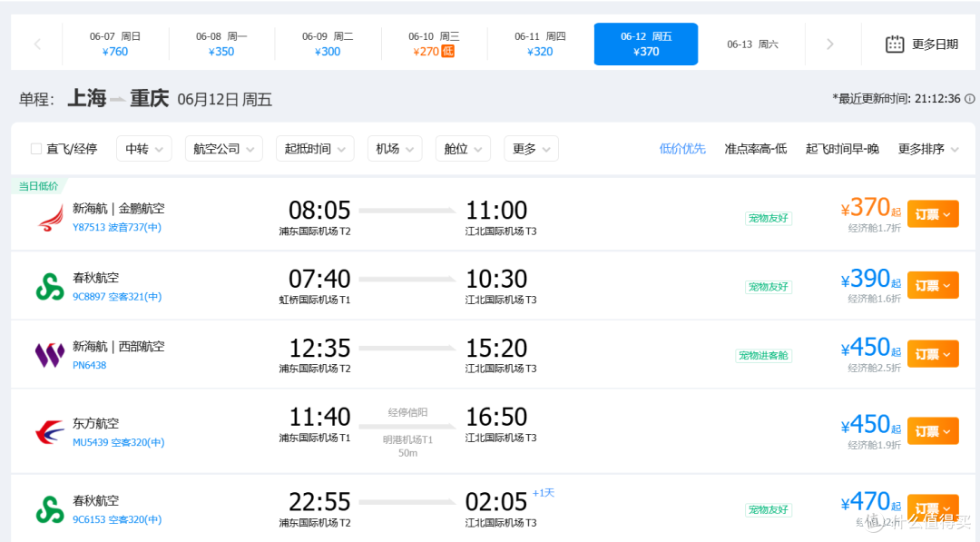The height and width of the screenshot is (542, 980).
Task: Click the low-price badge on 06-10
Action: pos(448,51)
